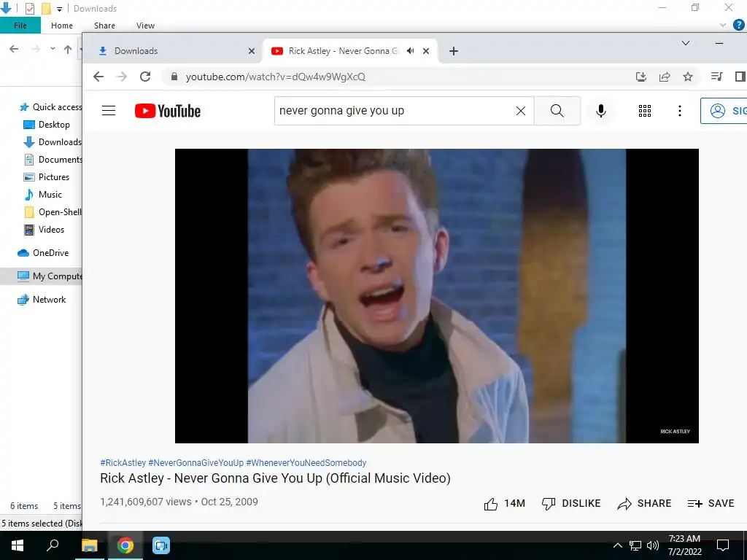The height and width of the screenshot is (560, 747).
Task: Start voice search with the microphone
Action: pos(601,111)
